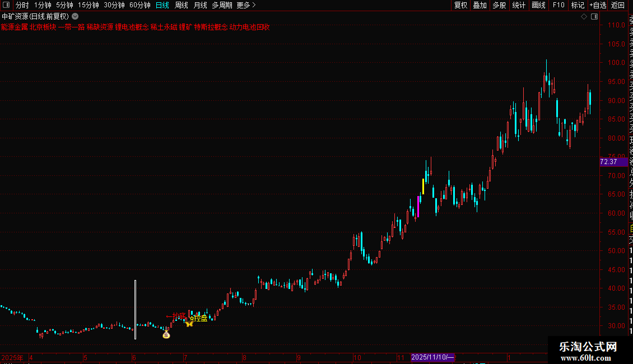Click the magenta highlighted candlestick

pos(418,207)
